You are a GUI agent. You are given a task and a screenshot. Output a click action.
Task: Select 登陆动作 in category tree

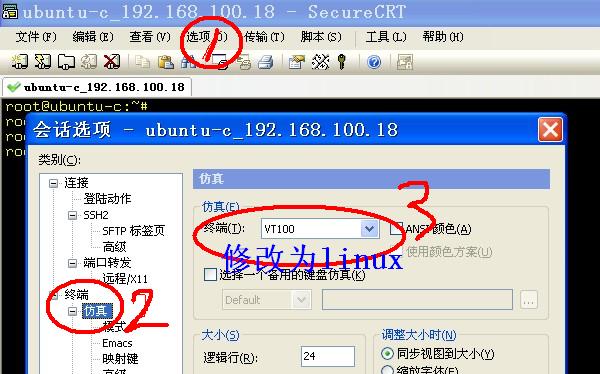[x=108, y=199]
